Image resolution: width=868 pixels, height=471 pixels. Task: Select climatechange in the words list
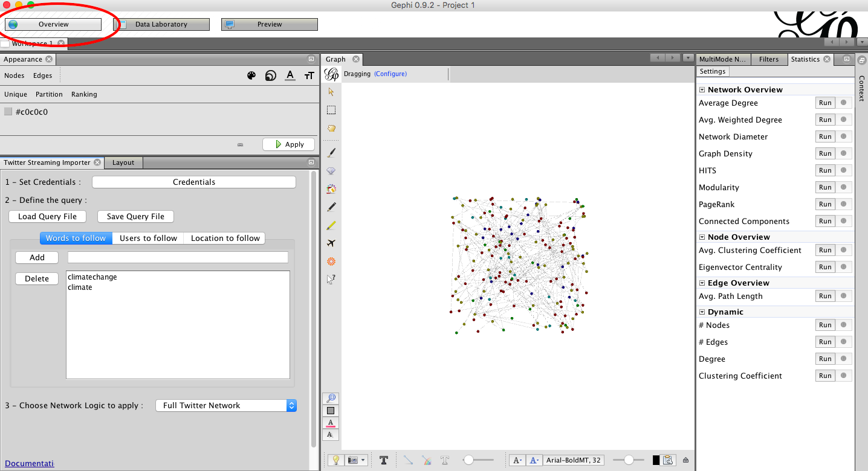[x=92, y=277]
